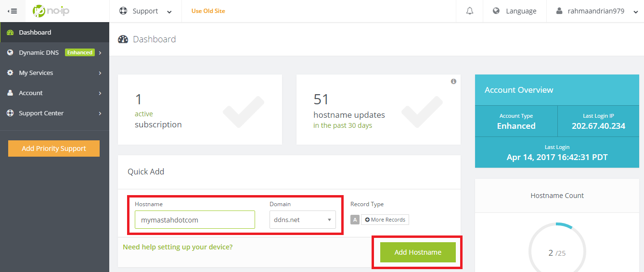Click the No-IP logo

coord(51,11)
